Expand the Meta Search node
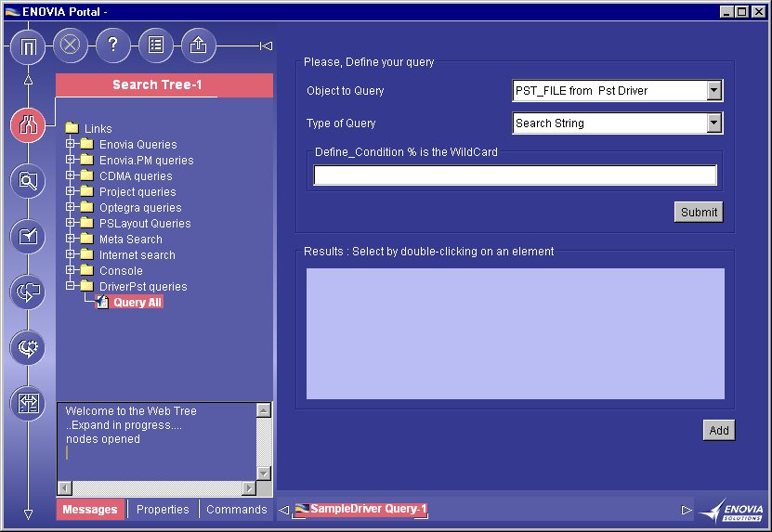 tap(70, 239)
